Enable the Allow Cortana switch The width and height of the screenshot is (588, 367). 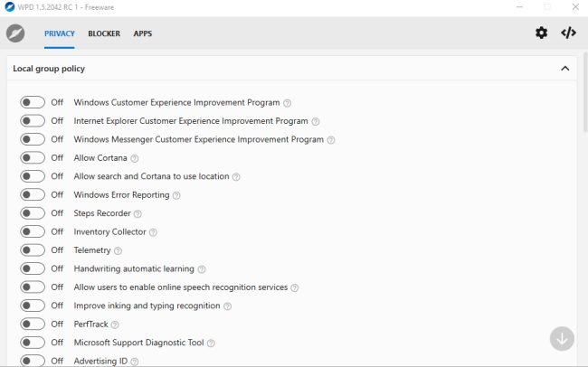click(x=33, y=158)
